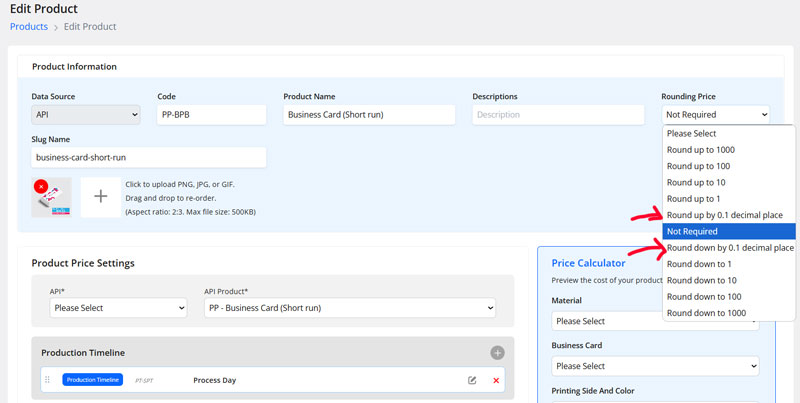
Task: Grab the Process Day drag handle
Action: (x=47, y=380)
